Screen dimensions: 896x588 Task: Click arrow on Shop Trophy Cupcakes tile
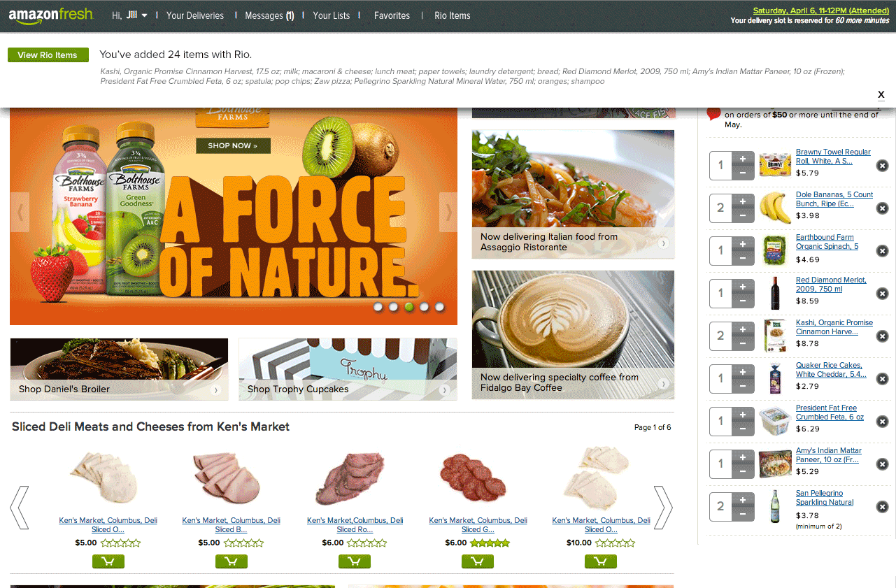[444, 390]
